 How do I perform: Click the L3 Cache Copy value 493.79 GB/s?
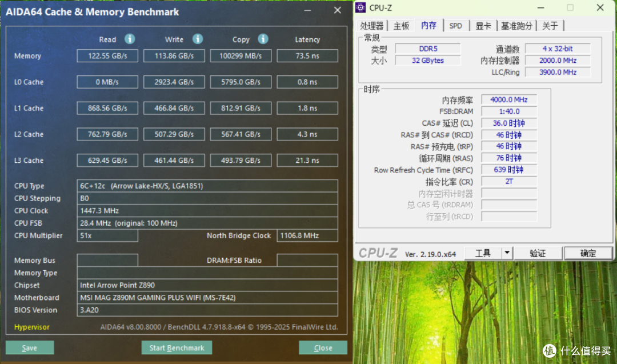tap(241, 160)
